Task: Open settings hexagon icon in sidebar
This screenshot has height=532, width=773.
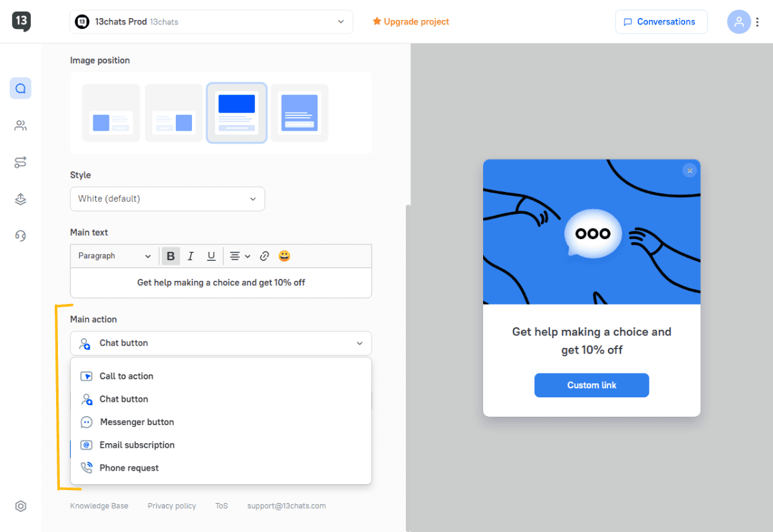Action: [21, 506]
